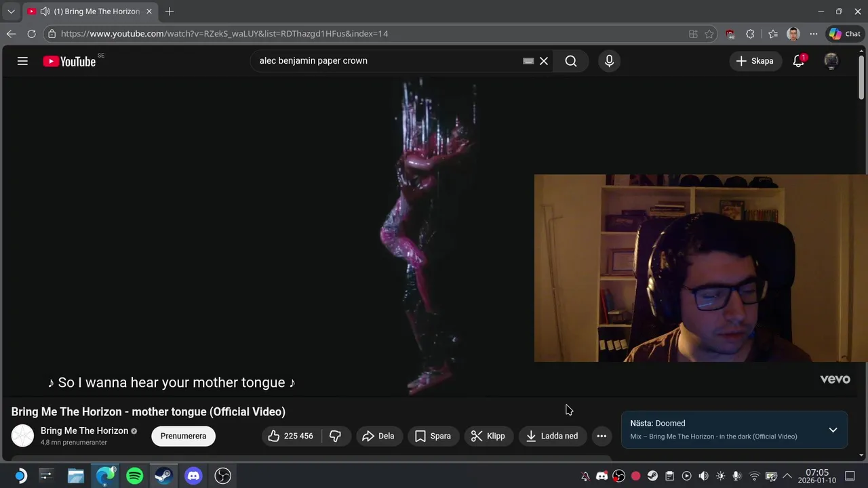Expand hidden system tray icons arrow
This screenshot has height=488, width=868.
(x=787, y=476)
